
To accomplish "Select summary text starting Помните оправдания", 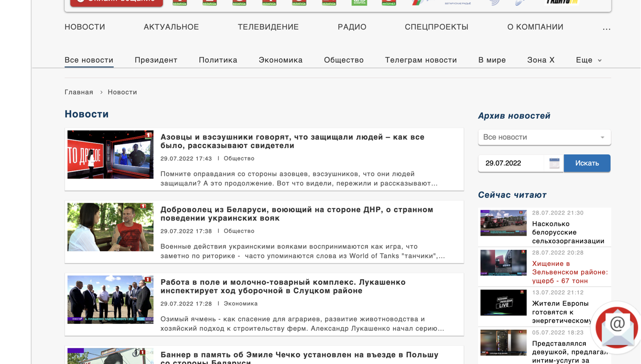I will coord(299,179).
